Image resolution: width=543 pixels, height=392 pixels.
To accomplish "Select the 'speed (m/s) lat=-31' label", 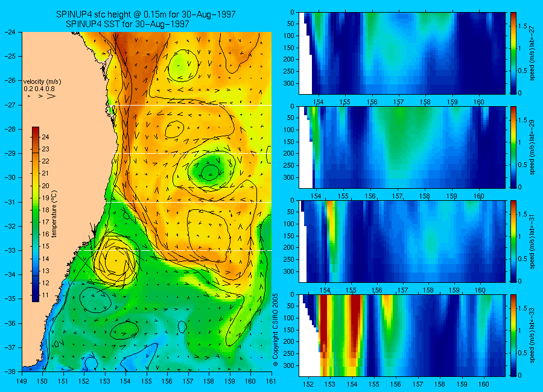I will tap(532, 241).
